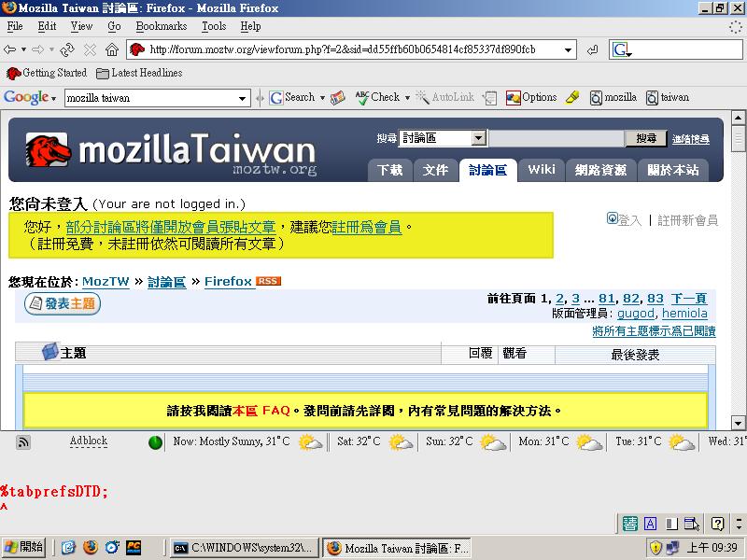Switch to the 關於本站 tab
Viewport: 747px width, 560px height.
coord(672,170)
